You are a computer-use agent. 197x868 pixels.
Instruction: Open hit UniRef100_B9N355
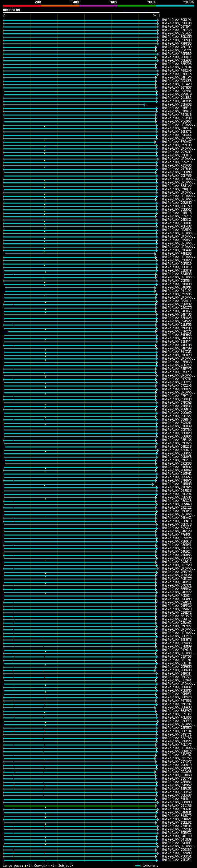176,37
